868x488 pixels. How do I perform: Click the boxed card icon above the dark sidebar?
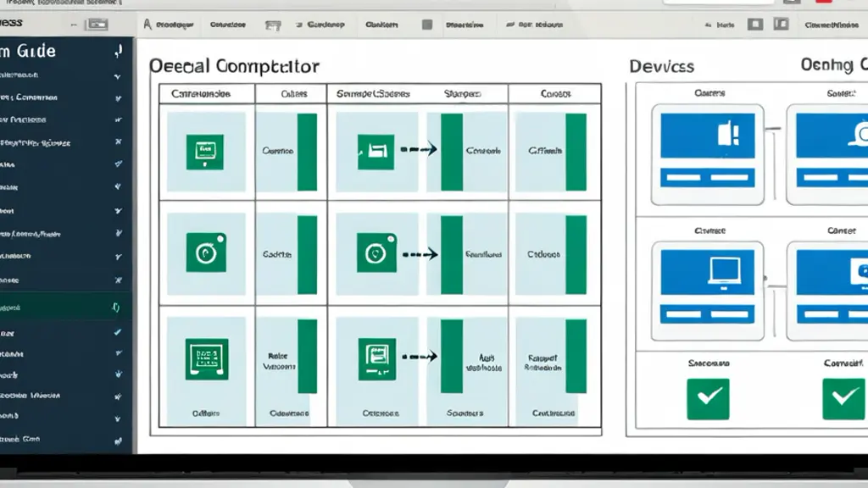pyautogui.click(x=97, y=25)
